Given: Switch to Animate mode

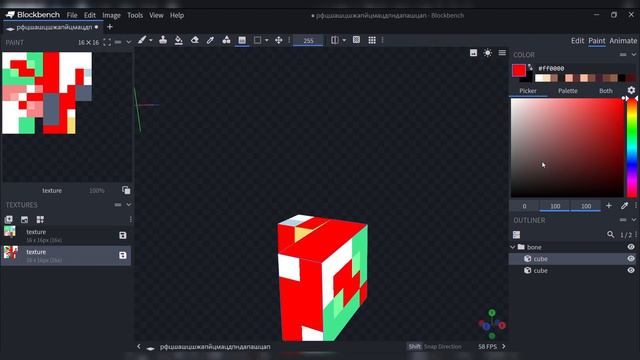Looking at the screenshot, I should [x=623, y=40].
